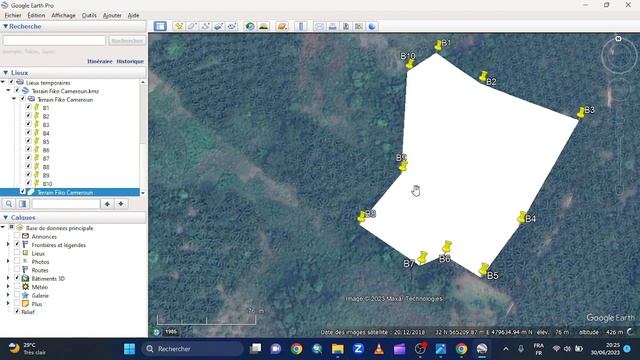The image size is (640, 360).
Task: Uncheck Lieux temporaires checkbox
Action: pos(11,82)
